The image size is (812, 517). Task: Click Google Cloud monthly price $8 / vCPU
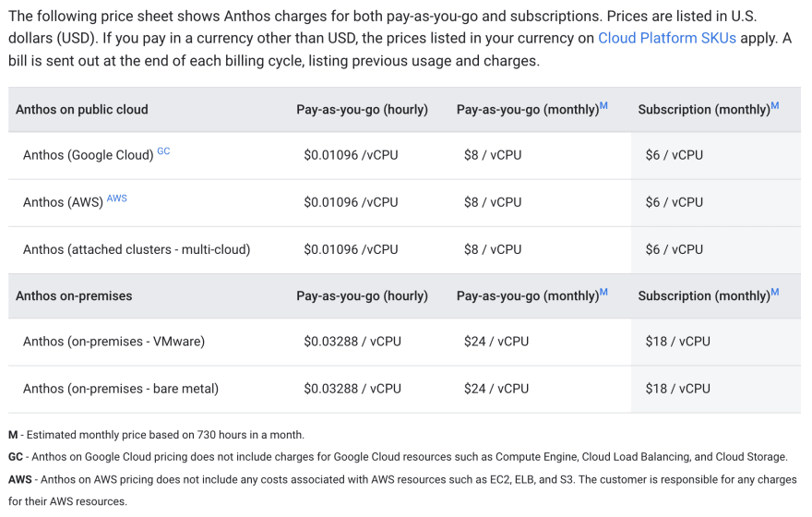493,155
